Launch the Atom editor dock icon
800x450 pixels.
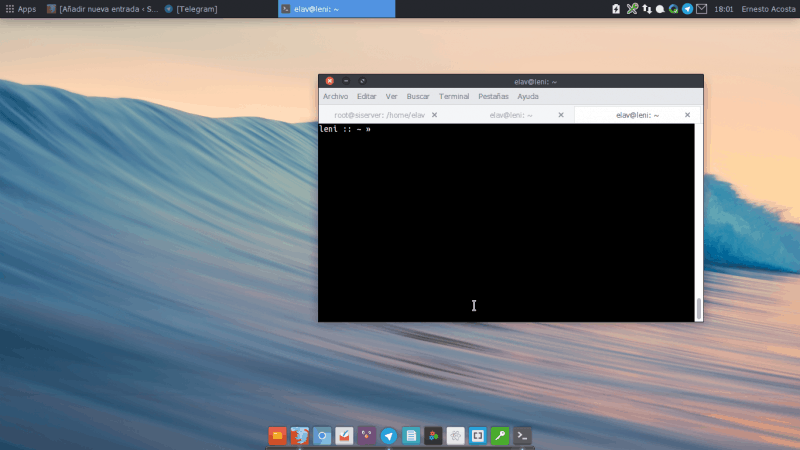456,436
